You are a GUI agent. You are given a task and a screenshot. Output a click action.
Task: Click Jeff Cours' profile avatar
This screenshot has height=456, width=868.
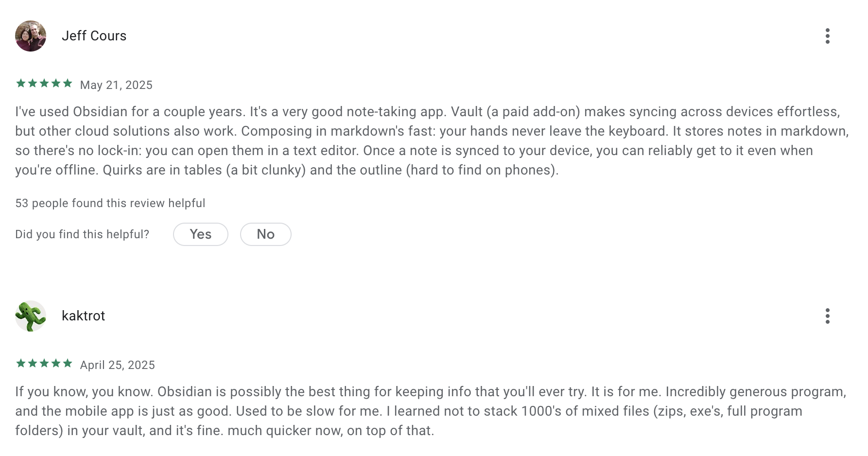coord(30,36)
